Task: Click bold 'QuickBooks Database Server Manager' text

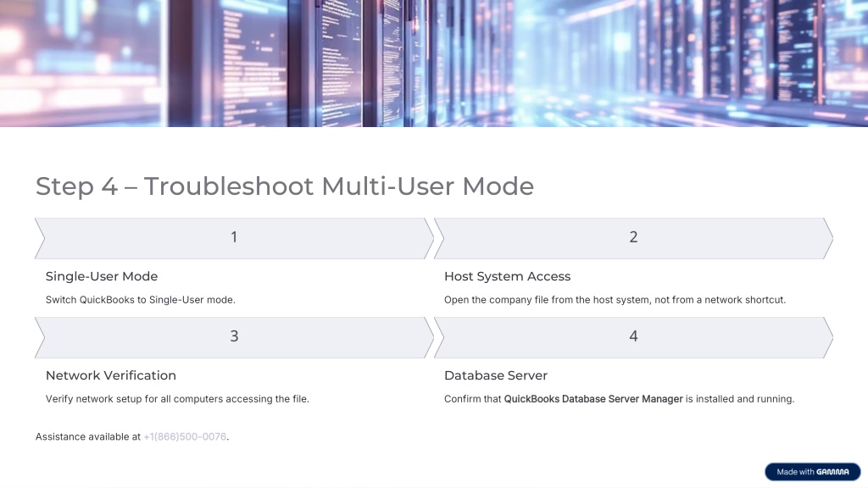Action: point(593,399)
